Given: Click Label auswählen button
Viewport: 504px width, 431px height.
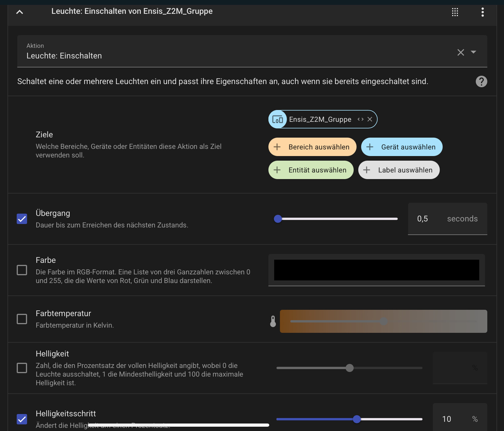Looking at the screenshot, I should 399,170.
